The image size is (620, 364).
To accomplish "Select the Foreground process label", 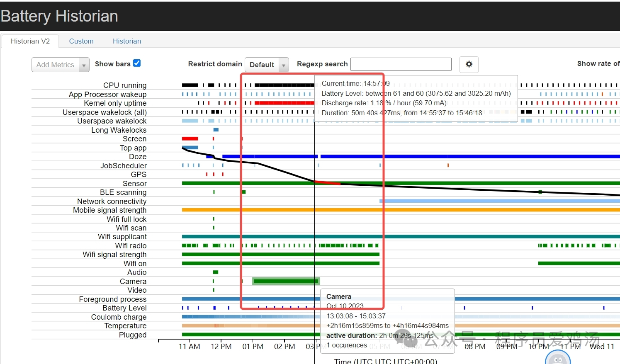I will tap(113, 299).
